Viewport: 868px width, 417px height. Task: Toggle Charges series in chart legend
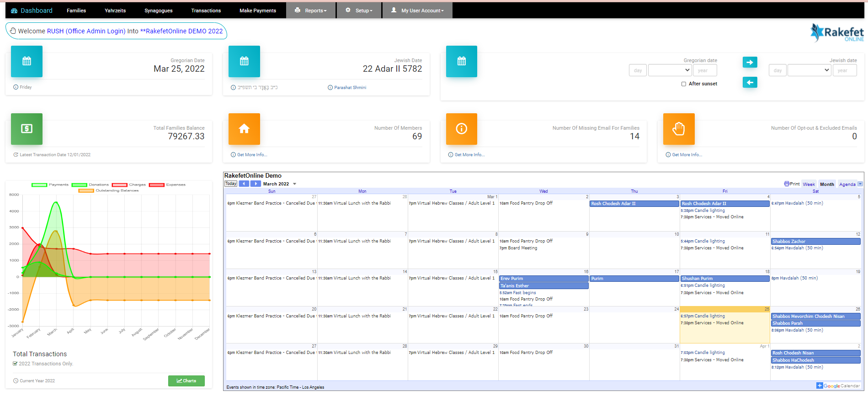click(129, 185)
